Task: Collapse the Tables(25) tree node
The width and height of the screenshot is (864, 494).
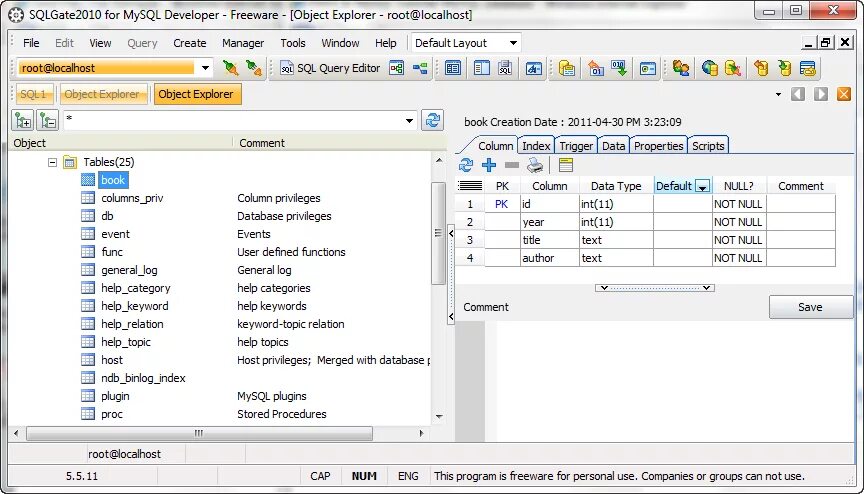Action: pos(52,162)
